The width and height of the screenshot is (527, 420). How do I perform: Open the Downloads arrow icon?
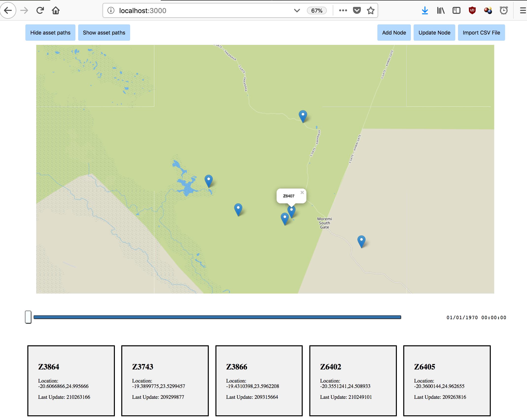point(425,10)
